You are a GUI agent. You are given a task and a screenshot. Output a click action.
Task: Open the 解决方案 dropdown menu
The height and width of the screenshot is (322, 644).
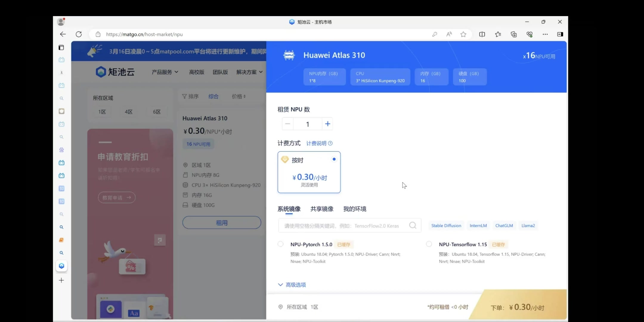click(x=249, y=72)
